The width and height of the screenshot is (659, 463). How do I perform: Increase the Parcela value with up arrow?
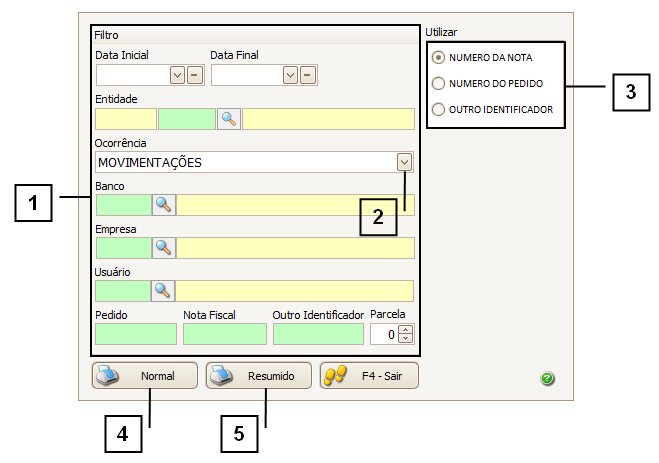point(405,329)
